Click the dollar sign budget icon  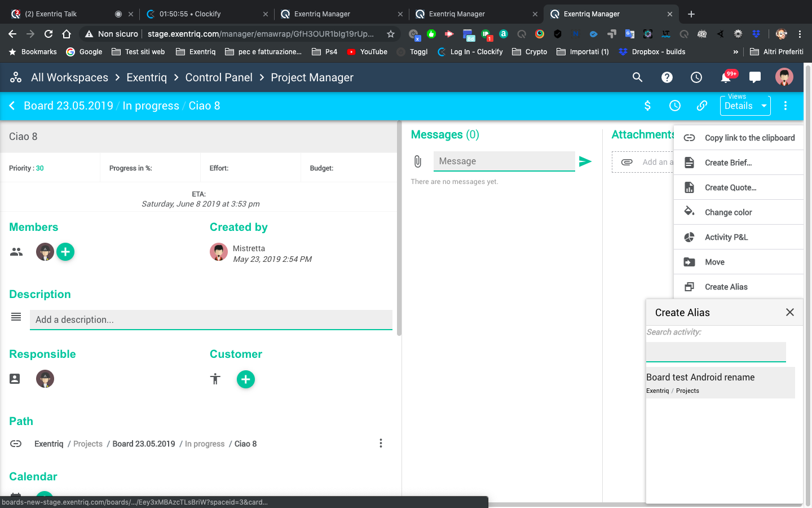[647, 106]
